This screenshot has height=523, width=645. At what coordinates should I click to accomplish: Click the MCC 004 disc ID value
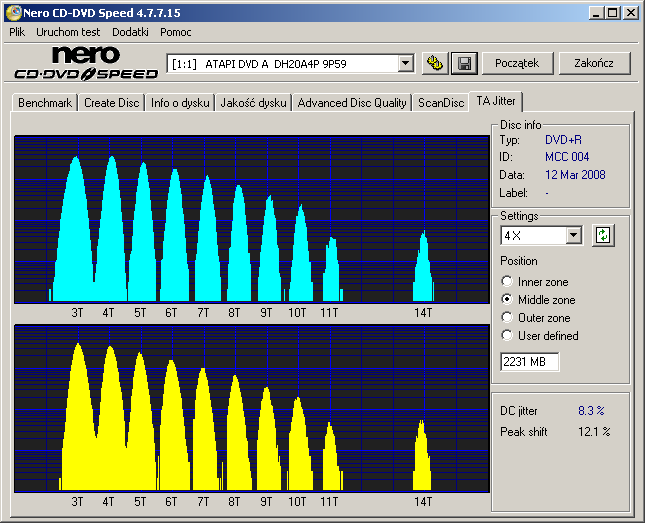[x=567, y=157]
